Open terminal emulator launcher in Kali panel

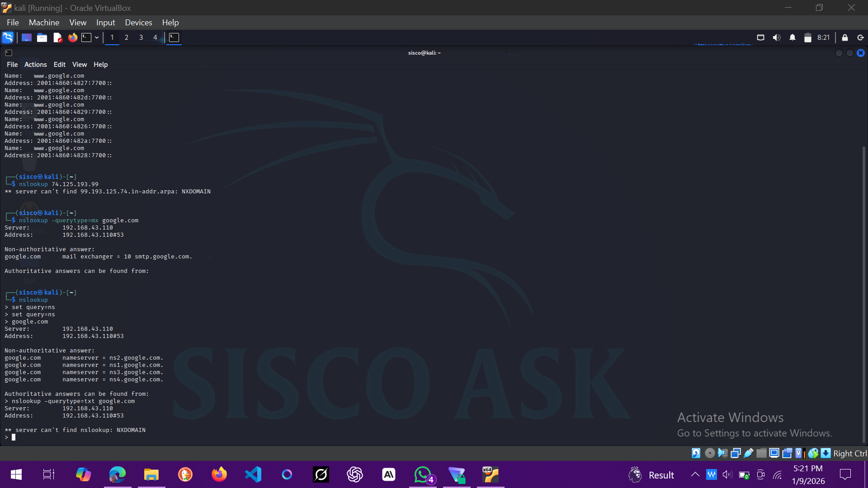(86, 38)
